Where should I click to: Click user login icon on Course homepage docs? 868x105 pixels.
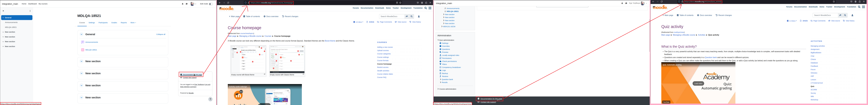point(419,16)
